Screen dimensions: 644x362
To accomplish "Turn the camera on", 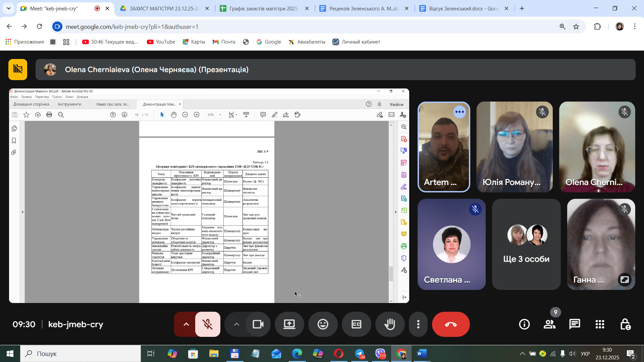I will click(258, 324).
